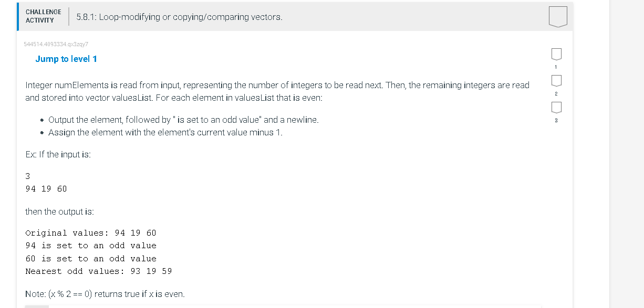Click the 5.8.1 Loop-modifying activity title
This screenshot has width=644, height=308.
[x=179, y=17]
